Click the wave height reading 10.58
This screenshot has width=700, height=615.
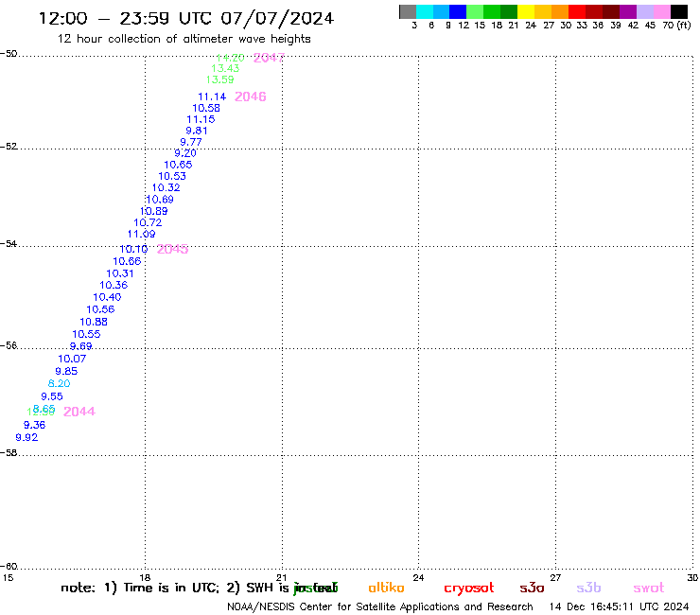pyautogui.click(x=206, y=108)
